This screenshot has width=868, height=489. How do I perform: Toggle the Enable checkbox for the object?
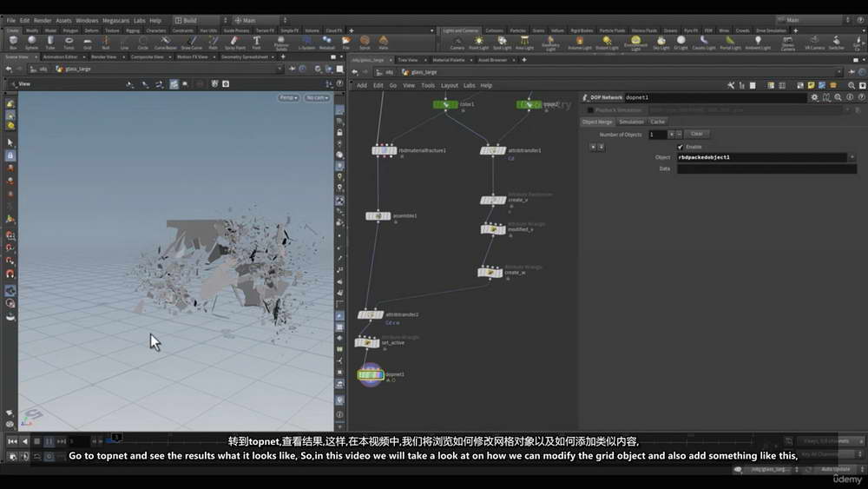click(681, 147)
